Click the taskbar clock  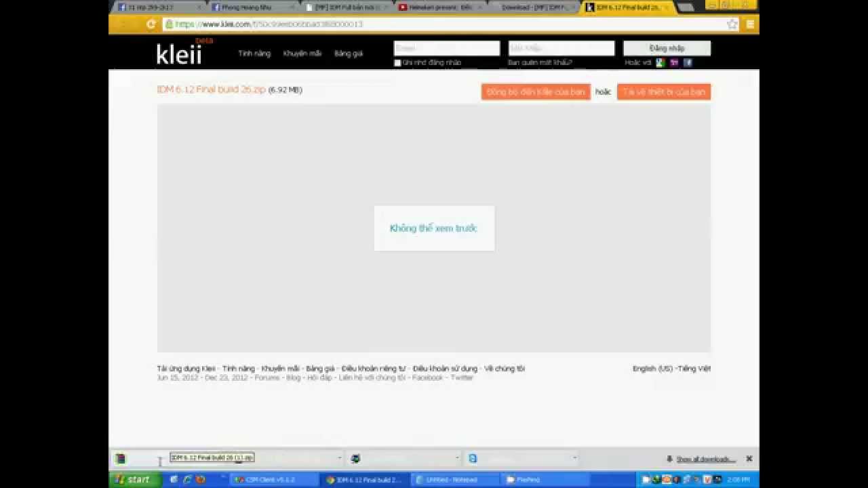pos(738,480)
